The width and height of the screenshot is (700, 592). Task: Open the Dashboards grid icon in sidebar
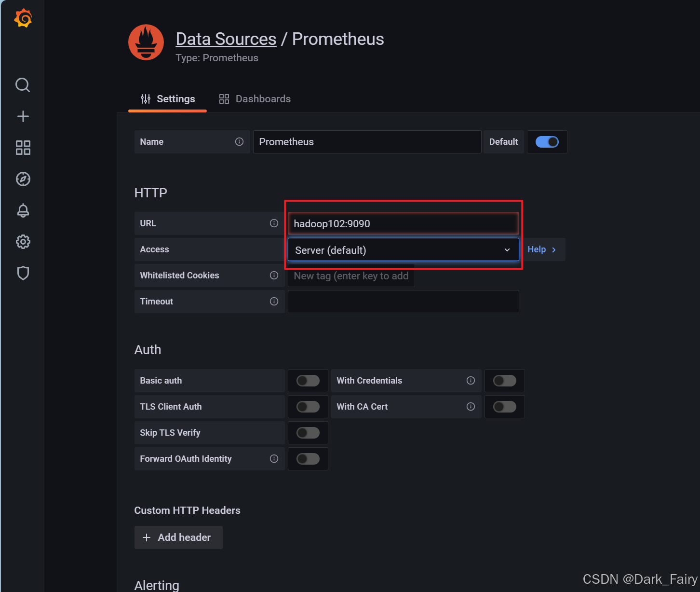pos(23,148)
